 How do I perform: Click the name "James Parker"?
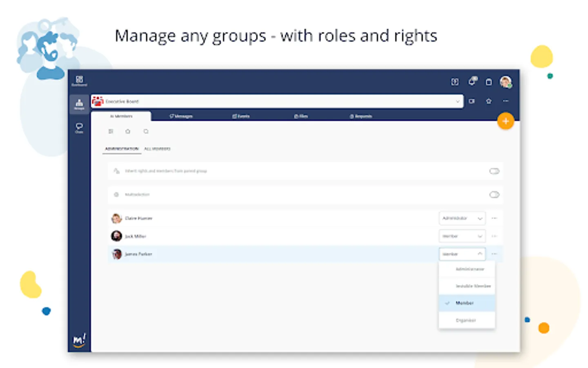point(138,254)
